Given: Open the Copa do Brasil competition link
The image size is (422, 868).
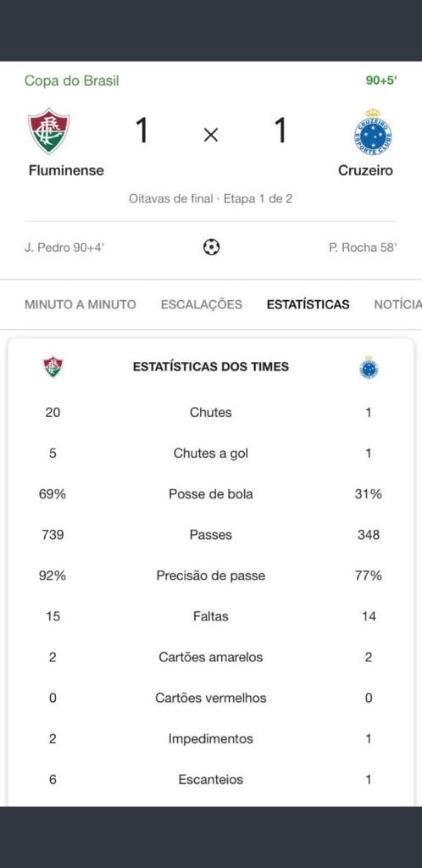Looking at the screenshot, I should point(72,81).
